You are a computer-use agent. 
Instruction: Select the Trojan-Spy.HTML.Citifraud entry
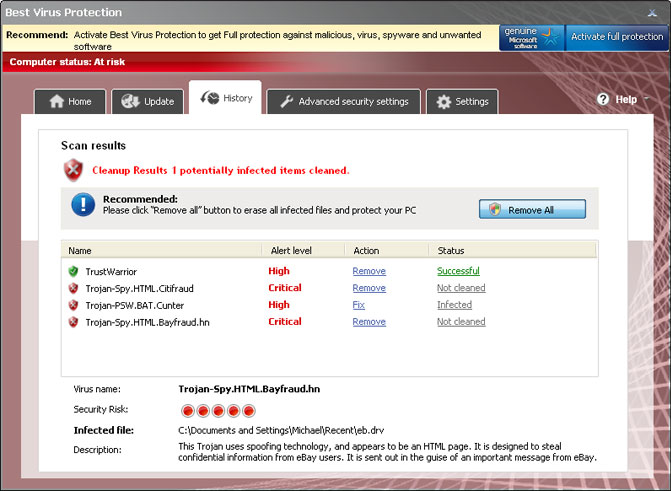click(330, 289)
